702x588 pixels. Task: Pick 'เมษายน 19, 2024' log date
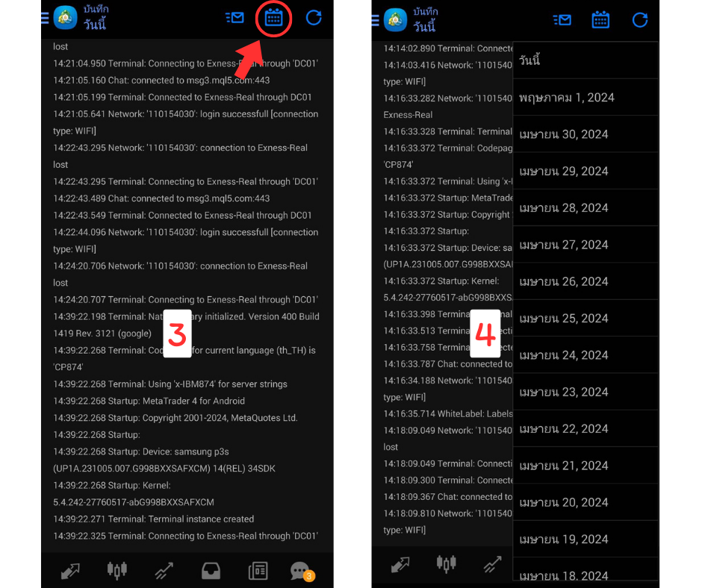click(585, 539)
